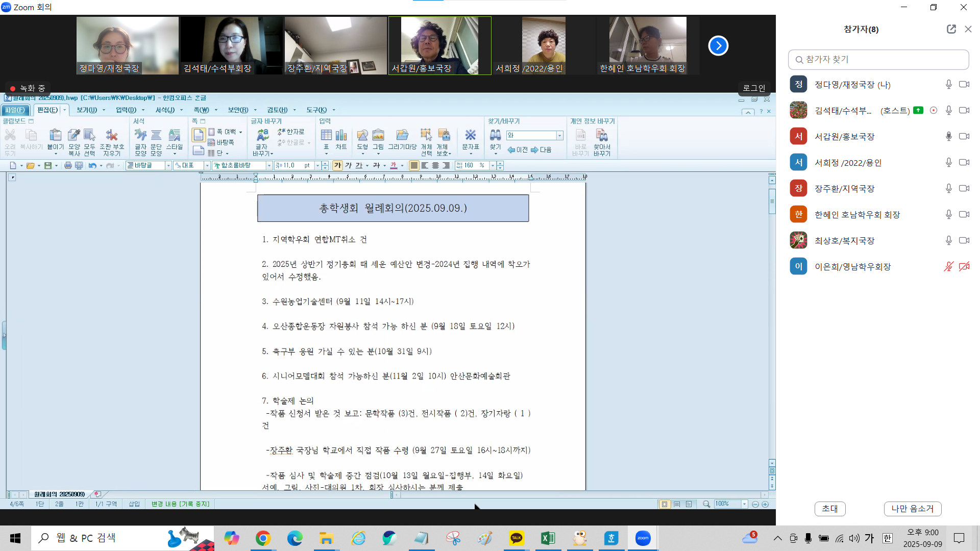Click the font color 가 swatch
The width and height of the screenshot is (980, 551).
[x=394, y=165]
